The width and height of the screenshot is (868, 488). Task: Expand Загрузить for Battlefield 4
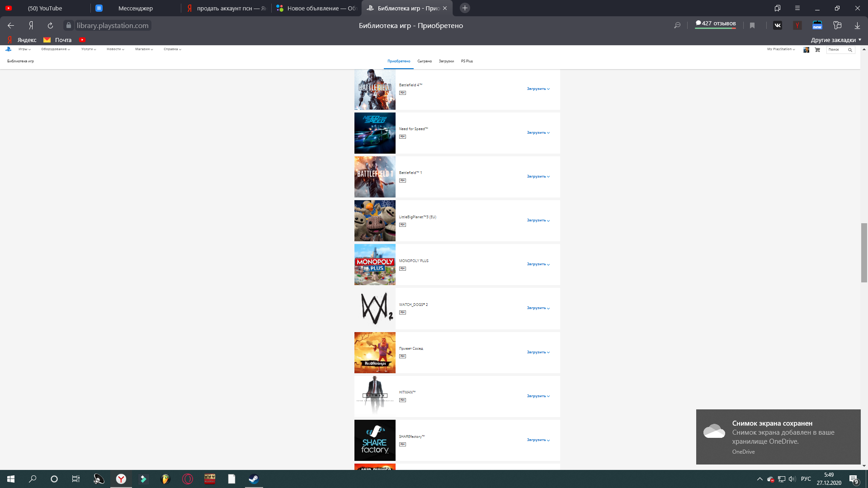pyautogui.click(x=538, y=89)
